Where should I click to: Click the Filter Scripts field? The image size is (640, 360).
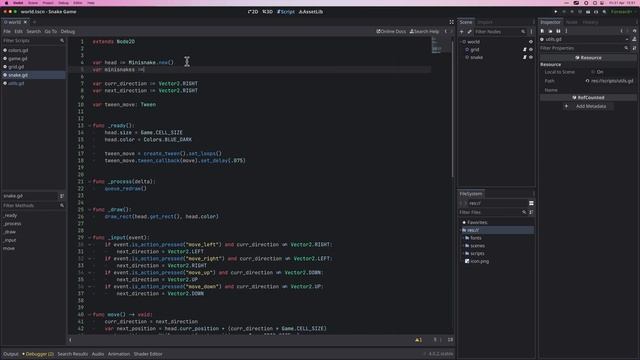33,40
